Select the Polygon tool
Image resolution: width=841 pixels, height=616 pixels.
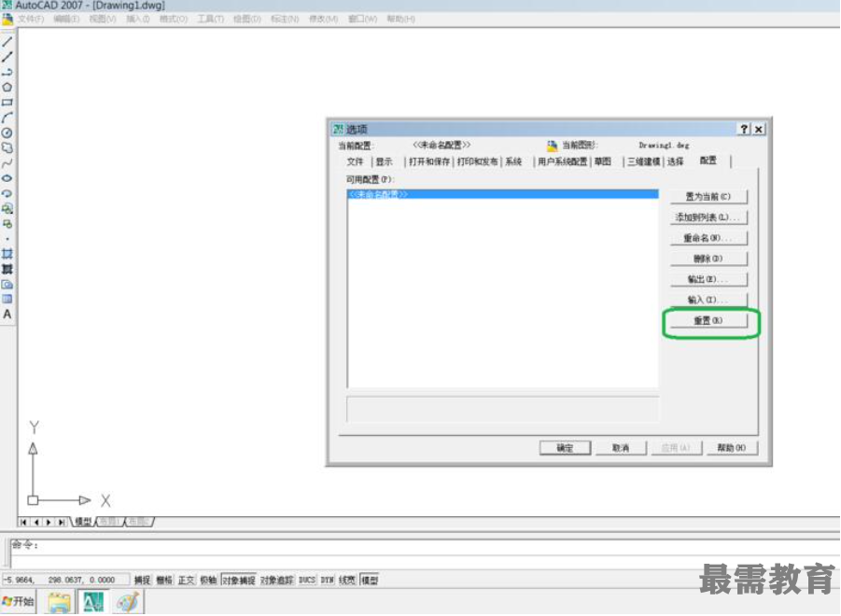click(7, 87)
